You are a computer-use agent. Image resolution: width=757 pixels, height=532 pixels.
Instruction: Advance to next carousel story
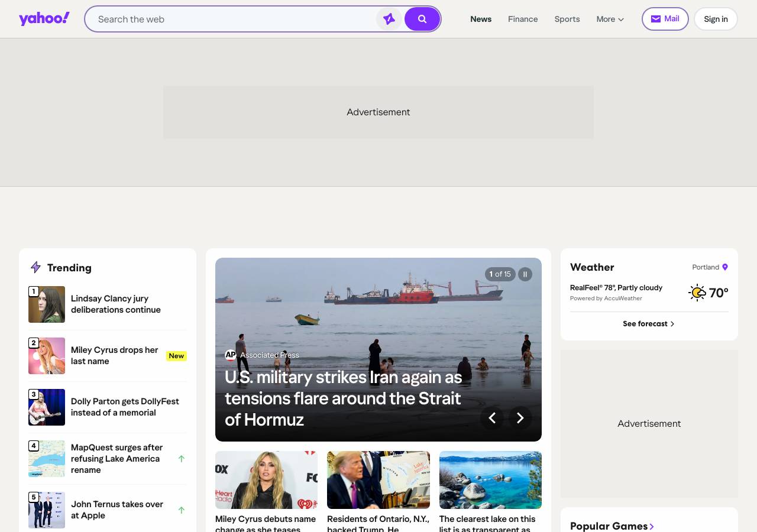[520, 418]
